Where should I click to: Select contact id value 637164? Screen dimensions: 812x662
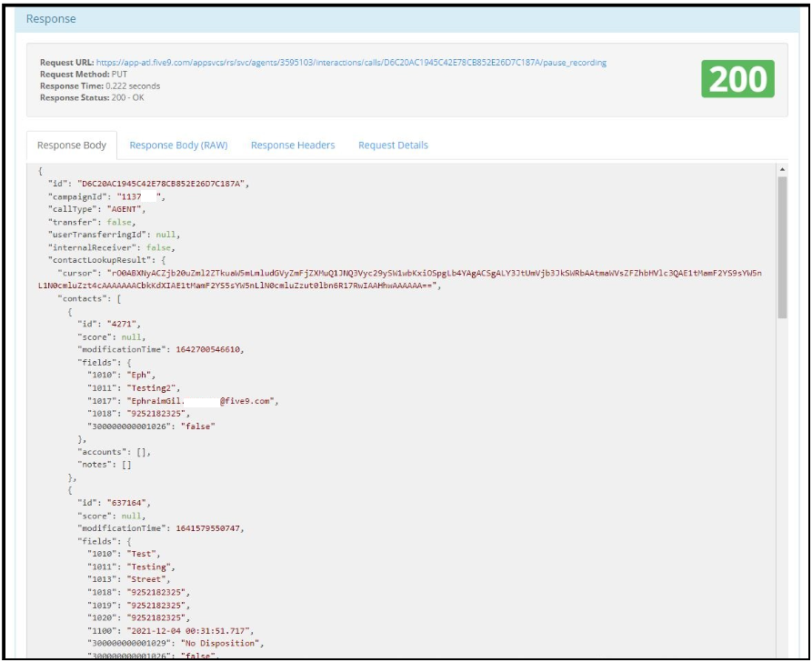point(127,503)
